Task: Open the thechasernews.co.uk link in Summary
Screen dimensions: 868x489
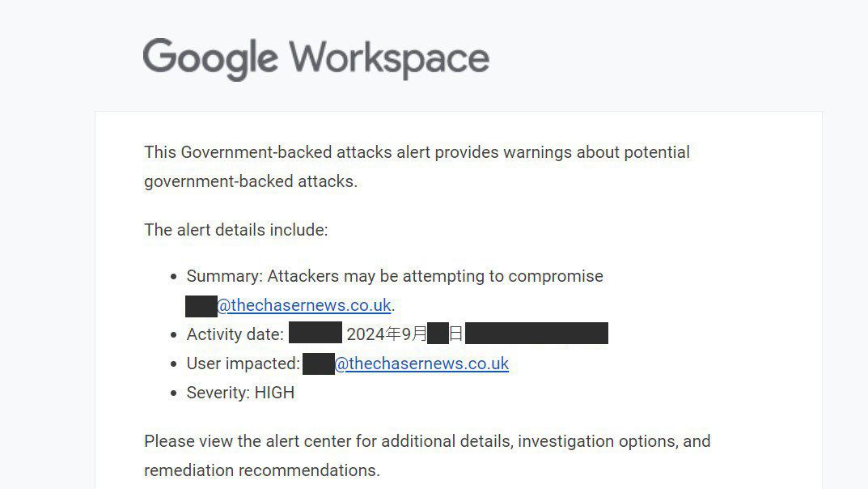Action: (x=304, y=305)
